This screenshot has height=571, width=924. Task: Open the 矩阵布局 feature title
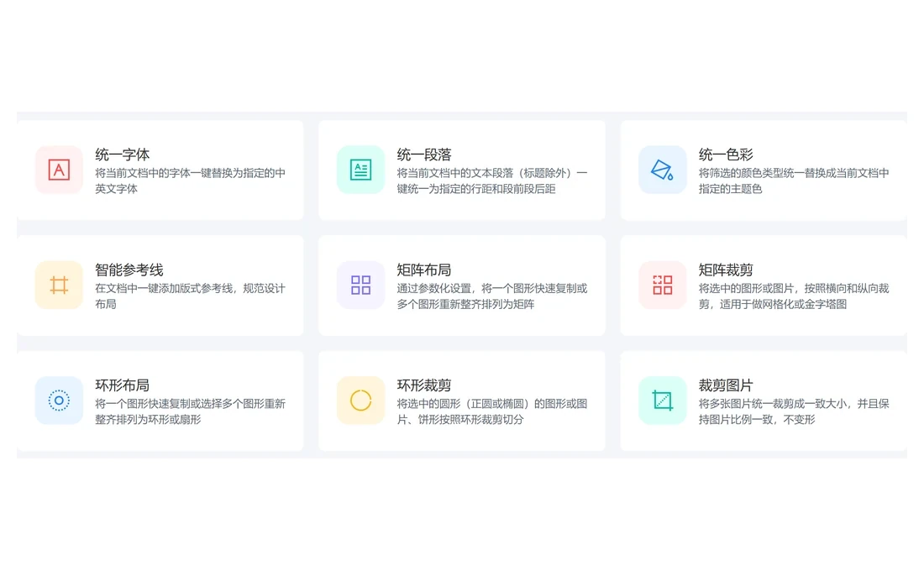coord(424,270)
